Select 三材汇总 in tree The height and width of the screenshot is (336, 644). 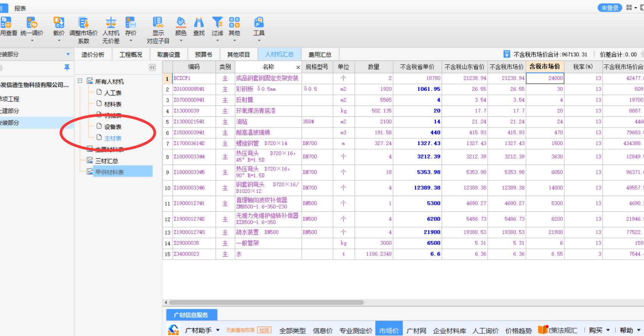pyautogui.click(x=107, y=161)
